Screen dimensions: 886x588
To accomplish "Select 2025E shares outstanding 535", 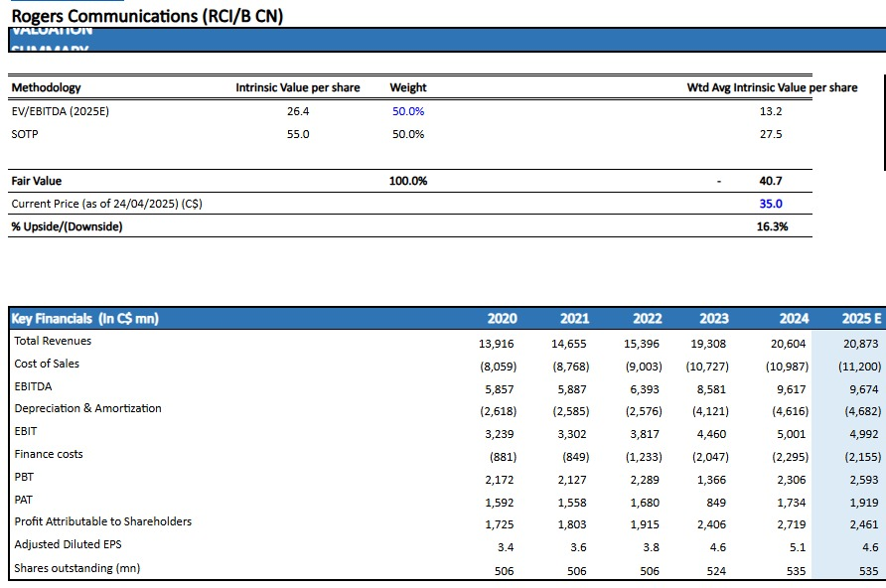I will pyautogui.click(x=868, y=571).
